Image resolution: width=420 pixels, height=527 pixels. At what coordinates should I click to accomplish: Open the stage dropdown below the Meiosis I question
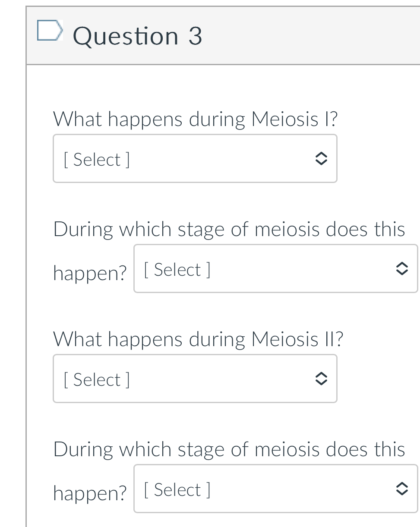point(275,269)
